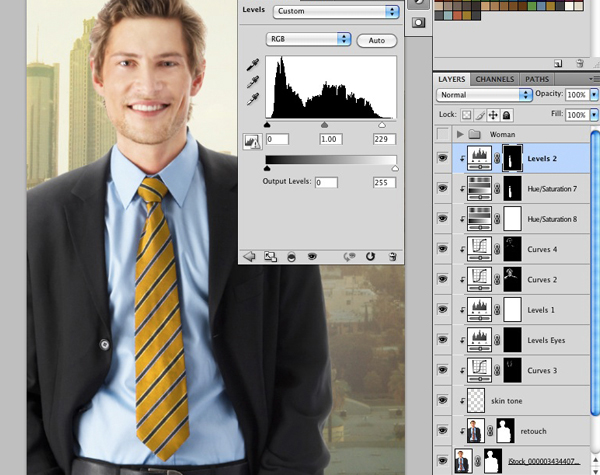The height and width of the screenshot is (475, 600).
Task: Click the clip to layer icon
Action: pyautogui.click(x=291, y=256)
